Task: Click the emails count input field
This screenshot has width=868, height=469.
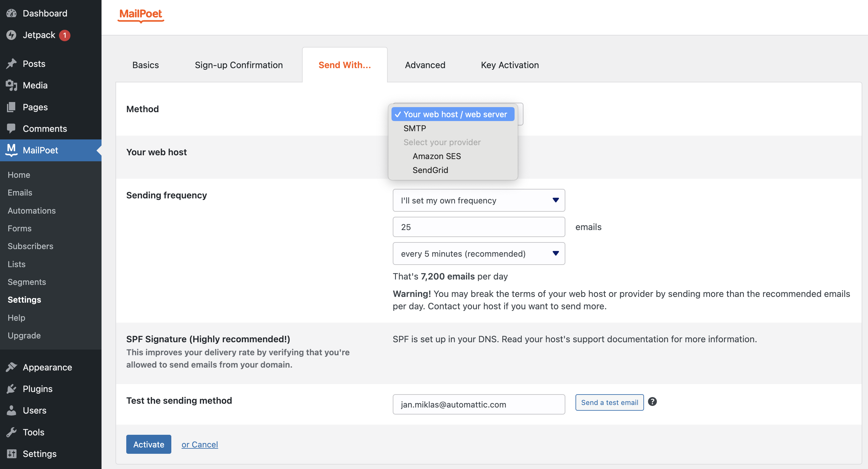Action: tap(478, 227)
